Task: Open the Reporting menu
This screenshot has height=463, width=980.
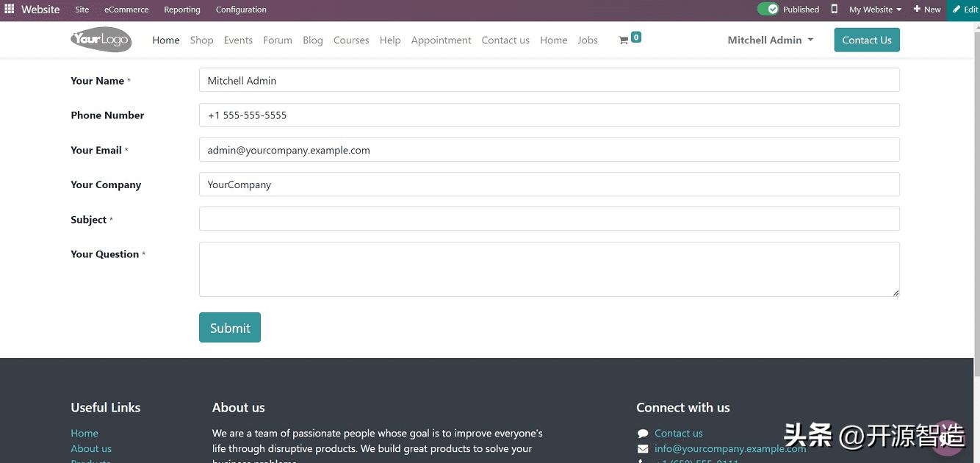Action: click(x=182, y=10)
